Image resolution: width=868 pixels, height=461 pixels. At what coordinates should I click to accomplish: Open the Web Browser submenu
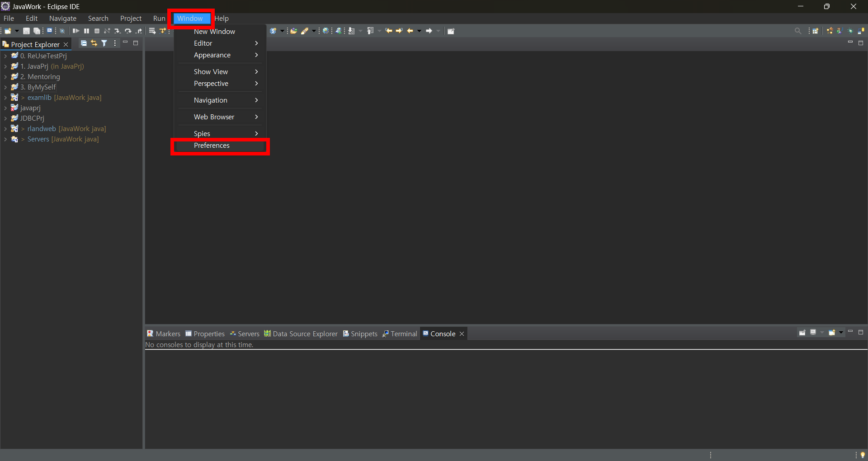[x=220, y=117]
